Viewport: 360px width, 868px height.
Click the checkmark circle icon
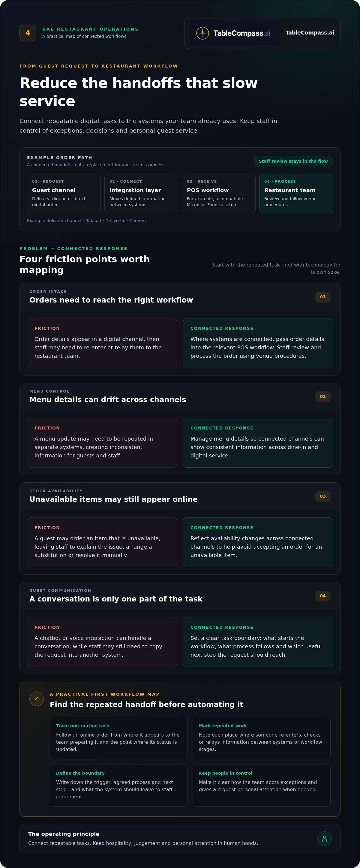(x=36, y=699)
